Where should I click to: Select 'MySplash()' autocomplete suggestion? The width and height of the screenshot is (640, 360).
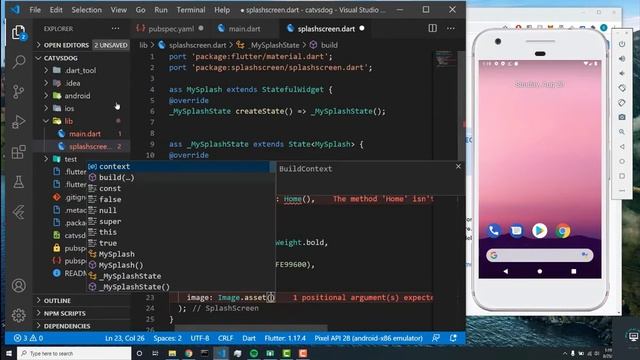(x=178, y=265)
